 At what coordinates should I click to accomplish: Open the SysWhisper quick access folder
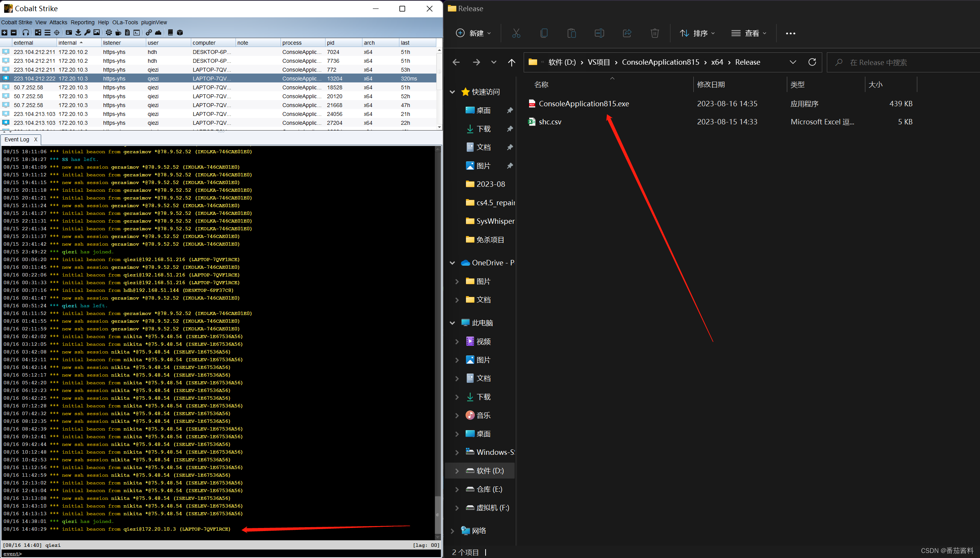point(490,221)
